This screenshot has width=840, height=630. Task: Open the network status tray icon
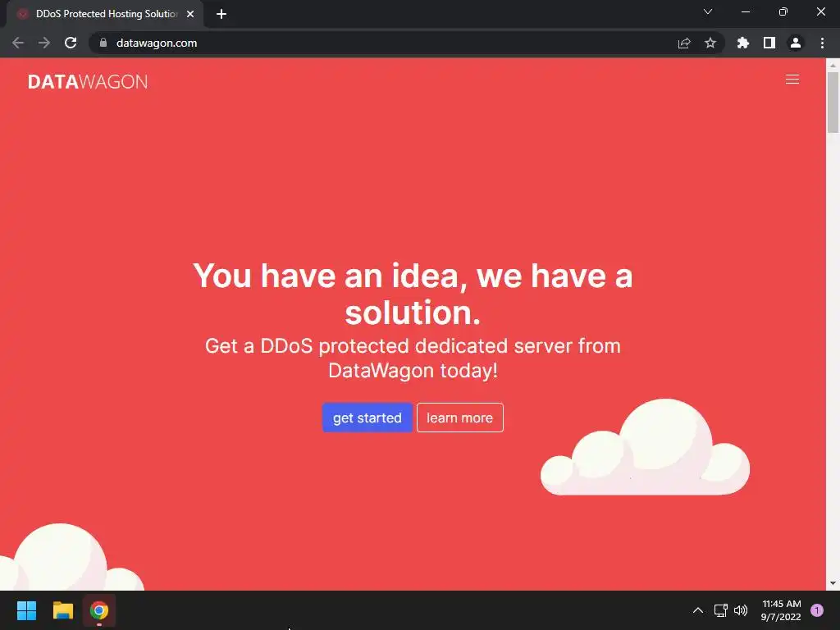(x=720, y=610)
